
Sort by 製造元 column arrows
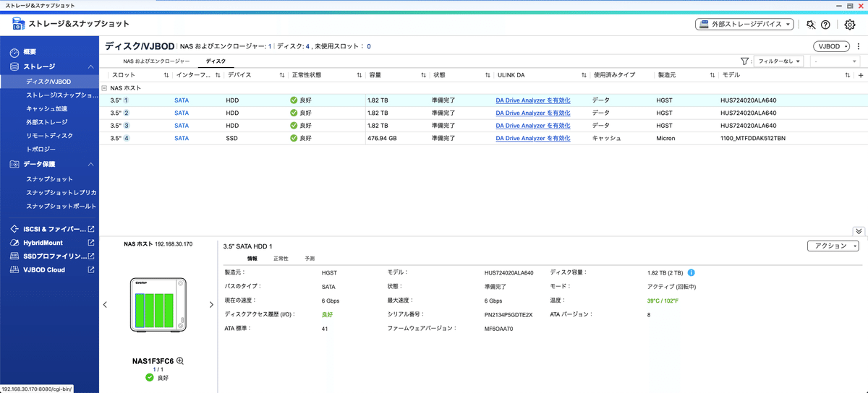pos(712,75)
